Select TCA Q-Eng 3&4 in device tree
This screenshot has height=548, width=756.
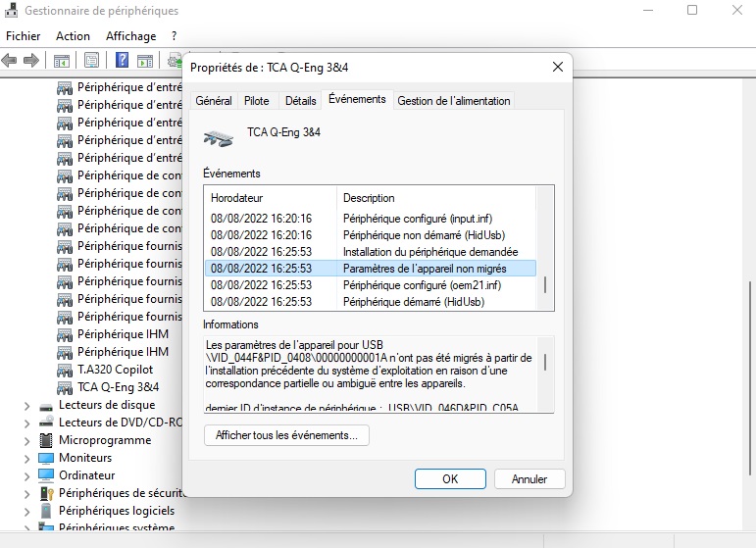[118, 387]
